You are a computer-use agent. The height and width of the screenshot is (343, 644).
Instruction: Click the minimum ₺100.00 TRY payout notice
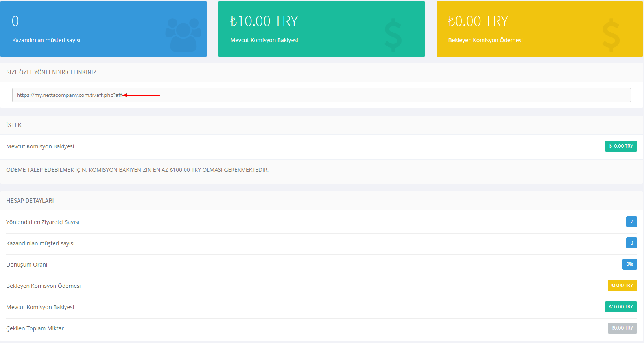(x=138, y=170)
